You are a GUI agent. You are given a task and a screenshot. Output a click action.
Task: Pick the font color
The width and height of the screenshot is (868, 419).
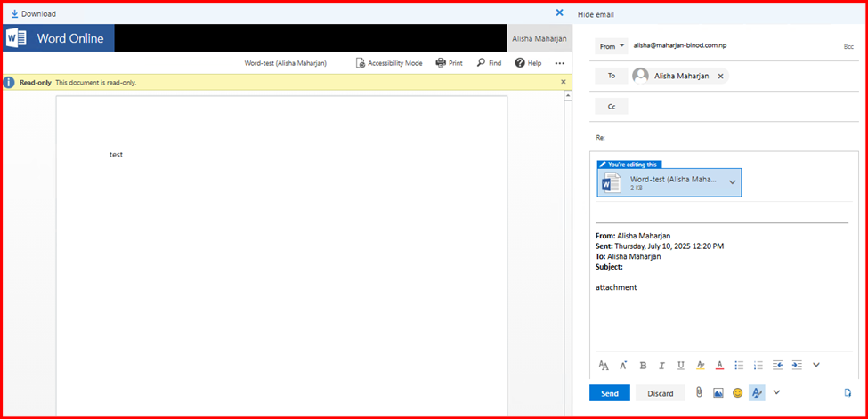coord(719,365)
